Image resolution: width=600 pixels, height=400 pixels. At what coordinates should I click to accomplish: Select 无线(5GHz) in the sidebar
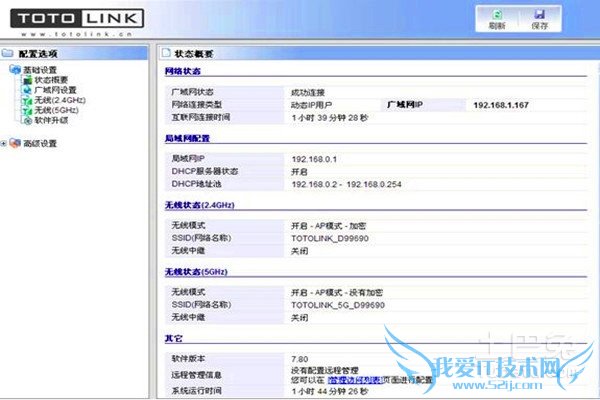pos(54,110)
